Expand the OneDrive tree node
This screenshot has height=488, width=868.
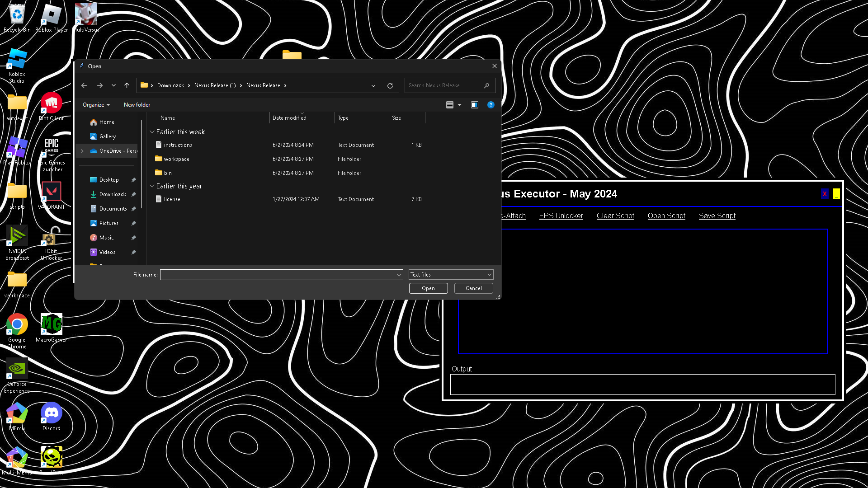coord(82,151)
